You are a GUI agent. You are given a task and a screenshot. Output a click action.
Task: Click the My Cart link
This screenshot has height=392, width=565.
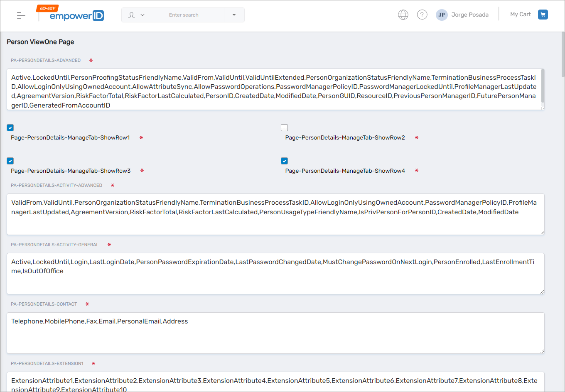point(520,15)
